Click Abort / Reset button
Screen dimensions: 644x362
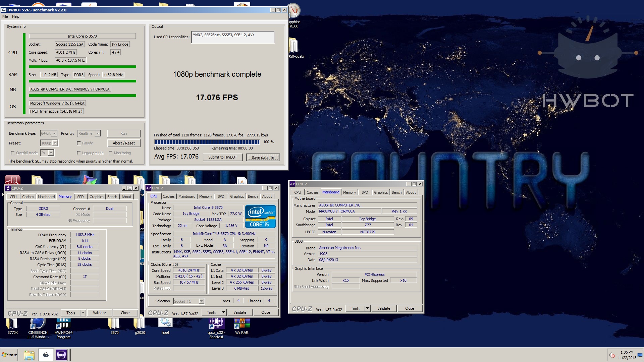(x=124, y=143)
